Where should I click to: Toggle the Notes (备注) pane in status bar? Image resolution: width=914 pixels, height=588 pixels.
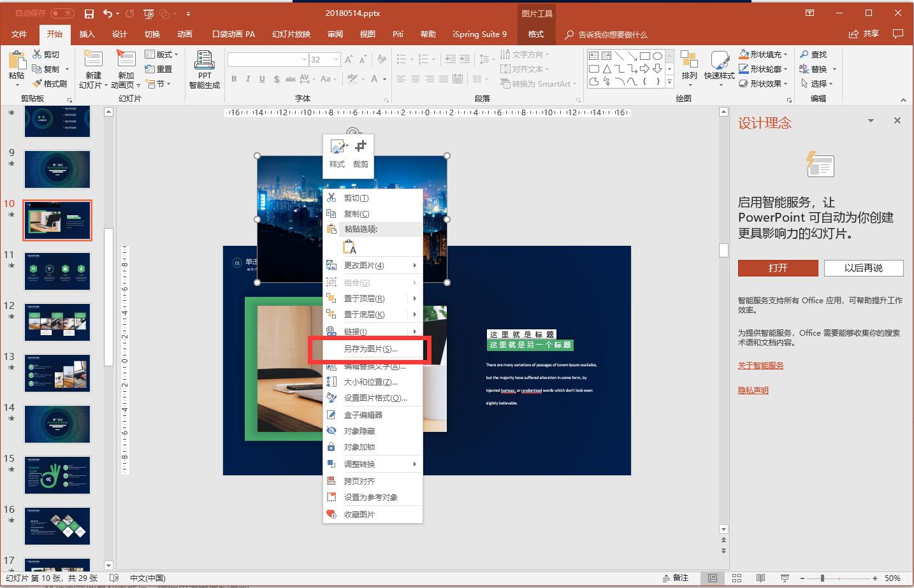point(676,578)
